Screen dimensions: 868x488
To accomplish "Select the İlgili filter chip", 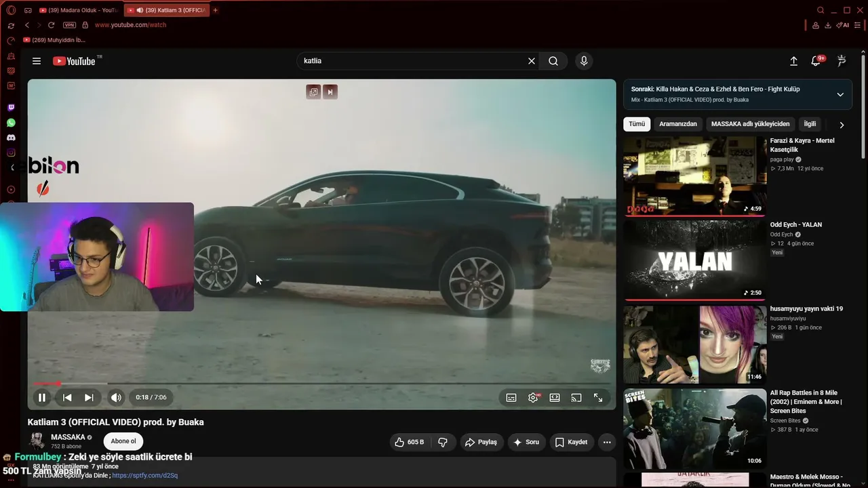I will [x=810, y=124].
